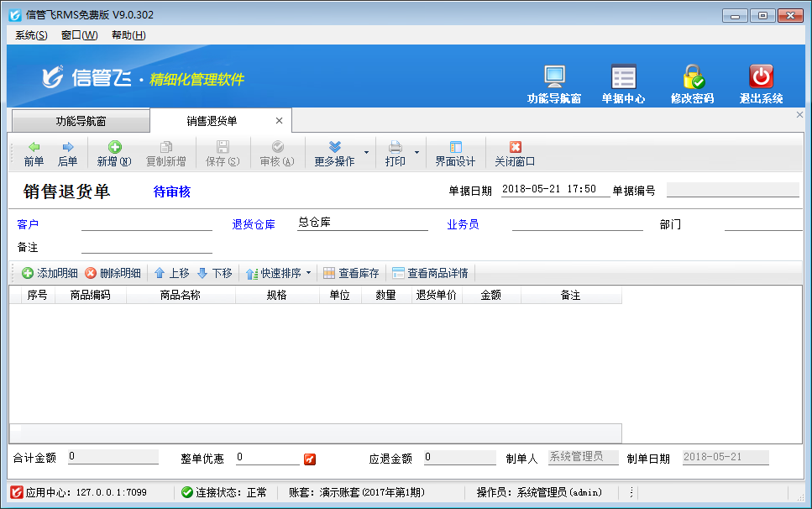Open the 功能导航窗 monitor icon
812x509 pixels.
tap(553, 78)
